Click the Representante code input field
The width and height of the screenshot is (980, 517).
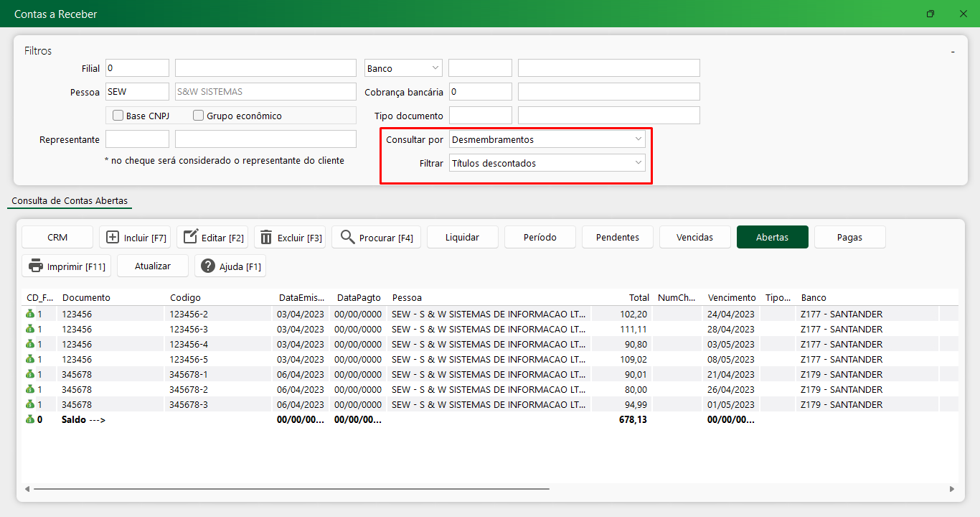pos(137,139)
